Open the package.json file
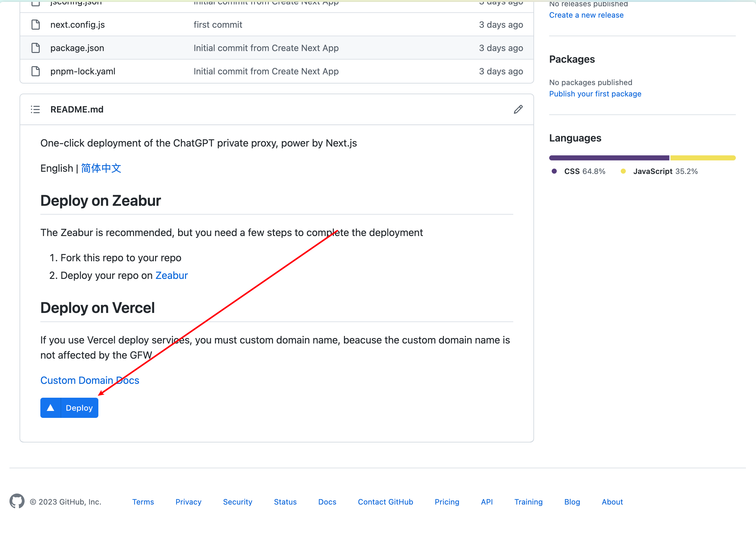The image size is (756, 537). pos(77,48)
